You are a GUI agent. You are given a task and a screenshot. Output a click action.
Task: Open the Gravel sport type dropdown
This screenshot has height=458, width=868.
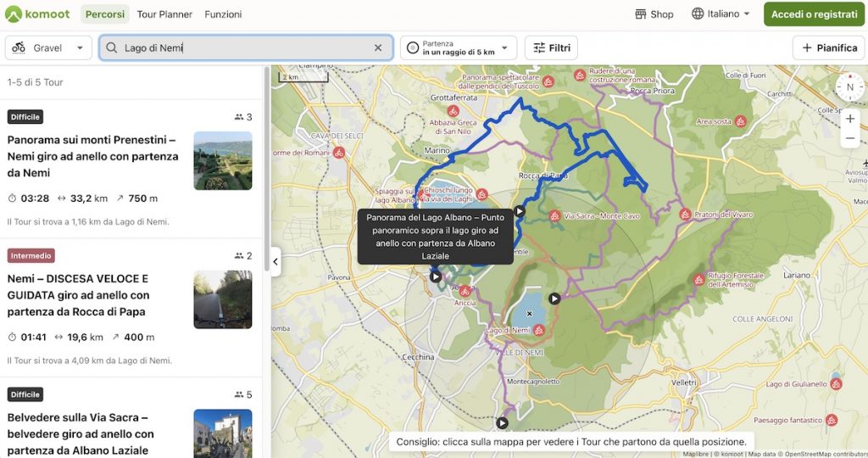[x=47, y=47]
